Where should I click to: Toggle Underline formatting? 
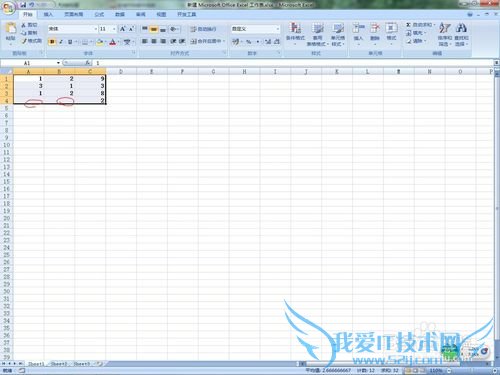click(x=70, y=42)
